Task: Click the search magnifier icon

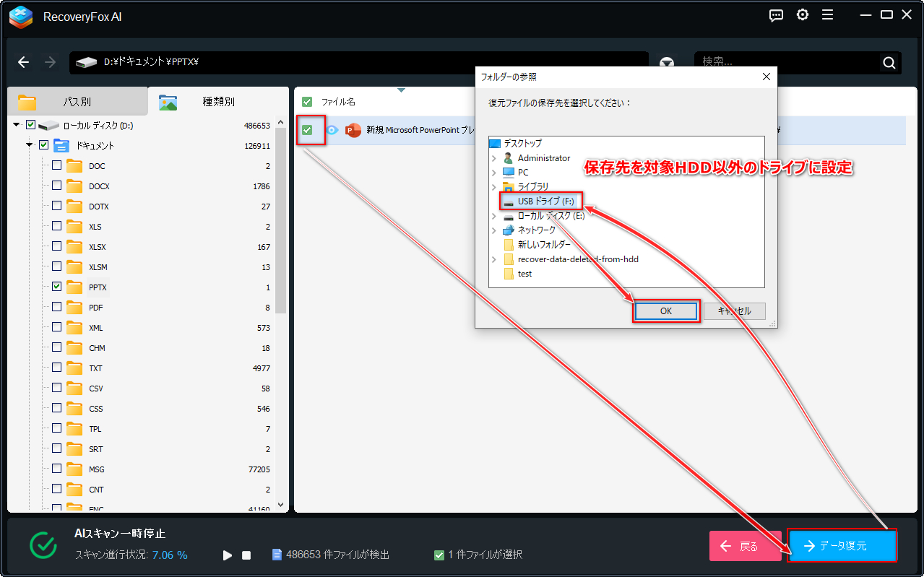Action: [889, 63]
